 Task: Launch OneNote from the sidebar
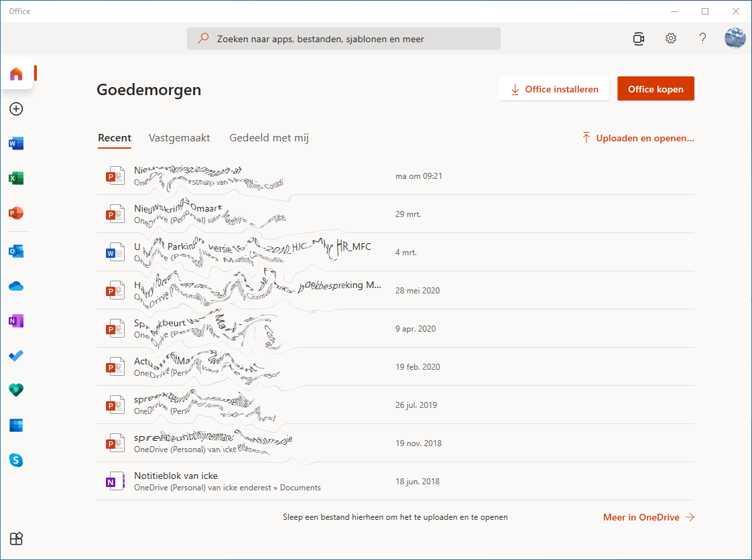(x=16, y=321)
